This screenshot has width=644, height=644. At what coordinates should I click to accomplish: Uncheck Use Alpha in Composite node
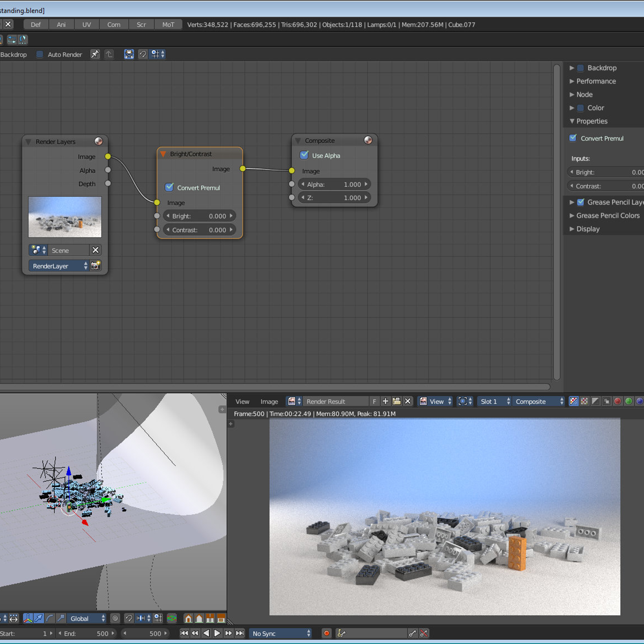[304, 155]
